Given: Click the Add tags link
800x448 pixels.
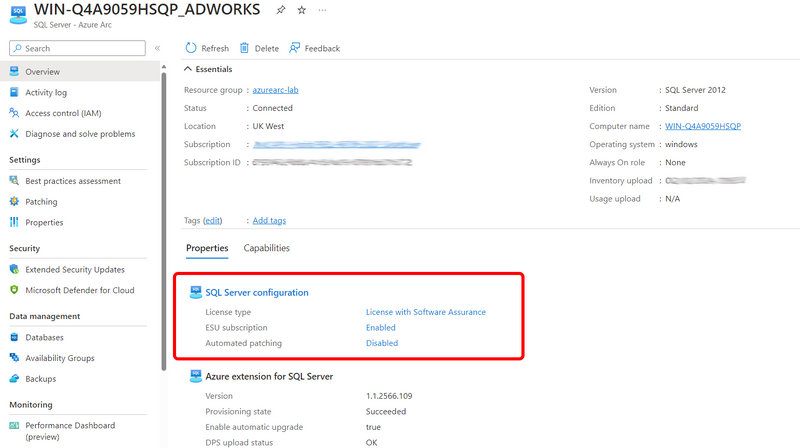Looking at the screenshot, I should point(269,220).
